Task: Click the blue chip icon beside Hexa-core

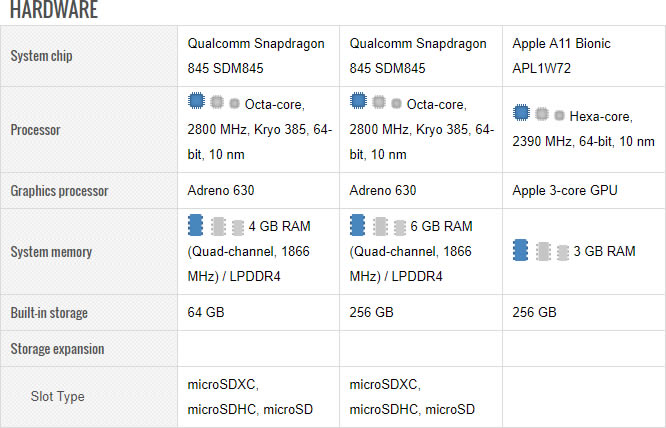Action: 520,114
